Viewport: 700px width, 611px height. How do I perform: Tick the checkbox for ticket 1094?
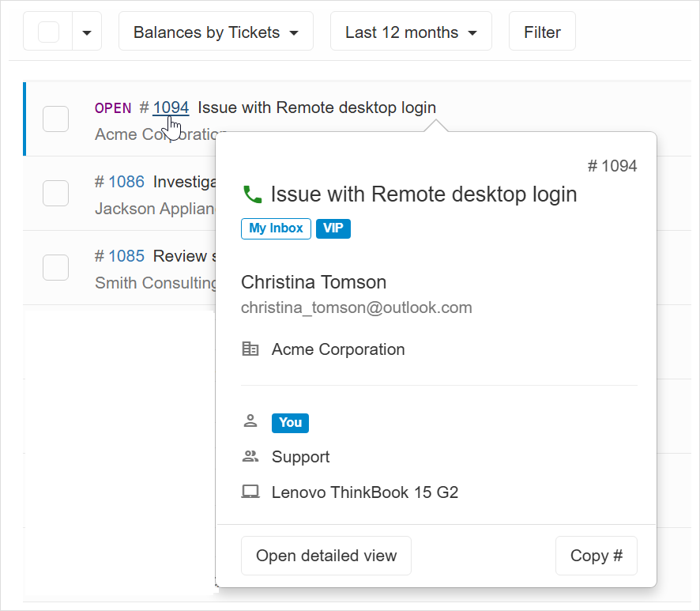(x=55, y=119)
